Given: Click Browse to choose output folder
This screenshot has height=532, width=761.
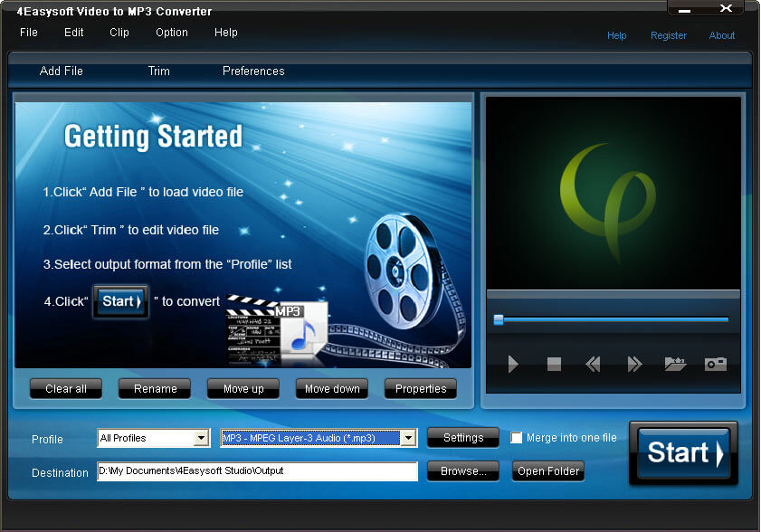Looking at the screenshot, I should point(463,471).
